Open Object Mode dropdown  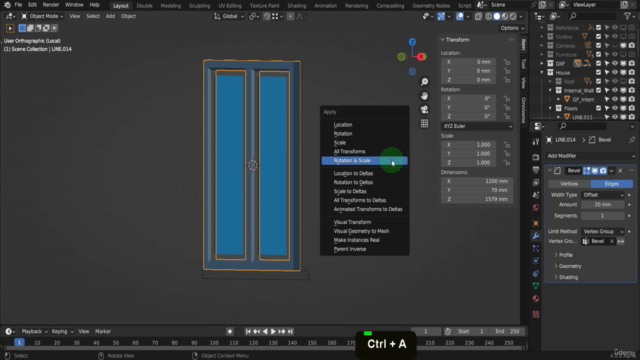click(x=42, y=16)
